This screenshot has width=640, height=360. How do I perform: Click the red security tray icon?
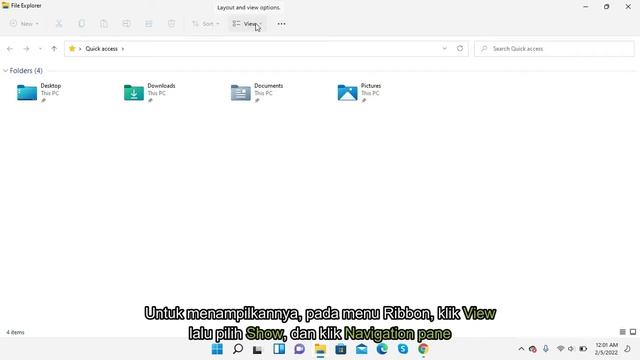point(533,349)
